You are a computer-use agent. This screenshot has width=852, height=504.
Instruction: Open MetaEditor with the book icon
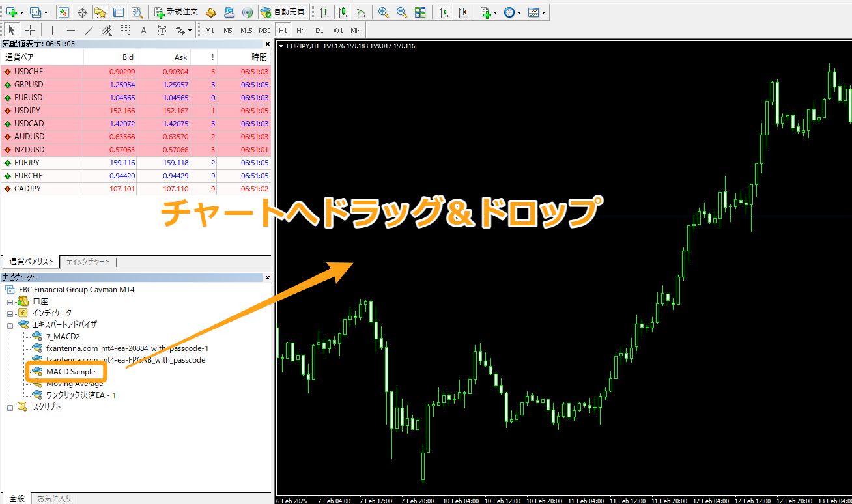click(211, 12)
